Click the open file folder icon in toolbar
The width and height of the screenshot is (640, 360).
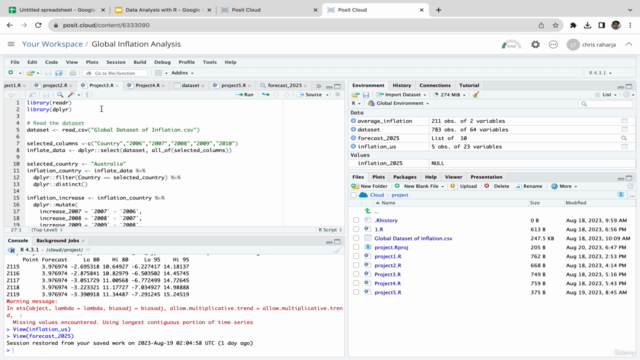point(30,73)
